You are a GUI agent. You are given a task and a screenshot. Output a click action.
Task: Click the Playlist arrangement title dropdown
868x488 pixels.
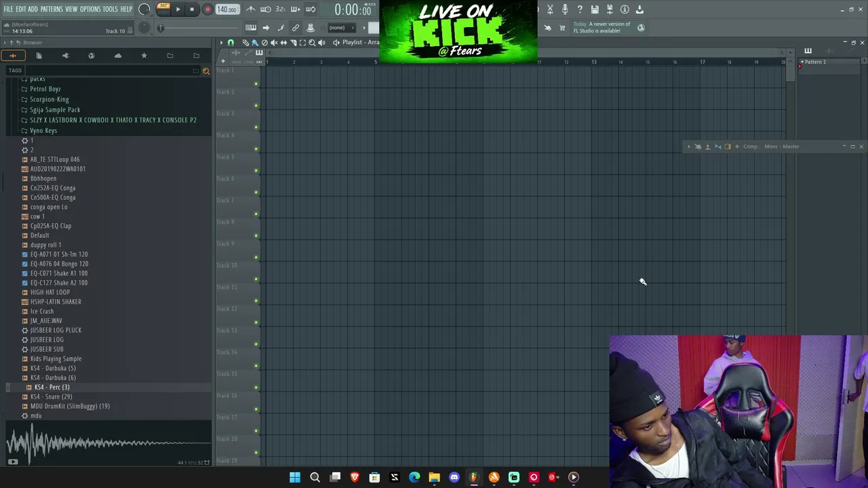(360, 43)
